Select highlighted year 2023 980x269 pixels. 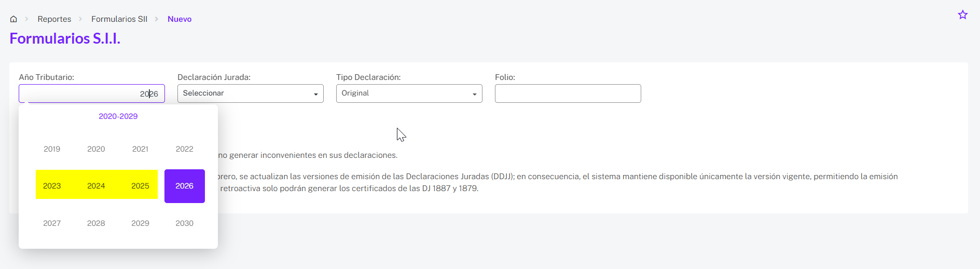[52, 186]
